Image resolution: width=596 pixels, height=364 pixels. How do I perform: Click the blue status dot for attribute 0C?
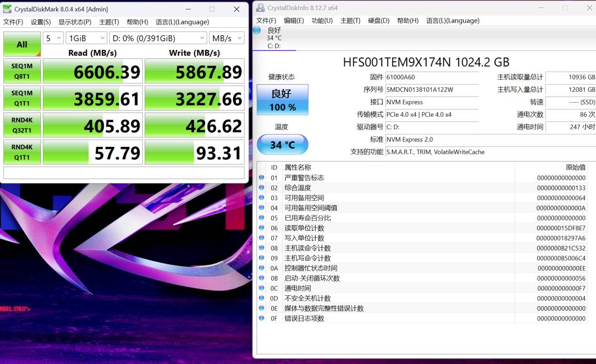[262, 288]
